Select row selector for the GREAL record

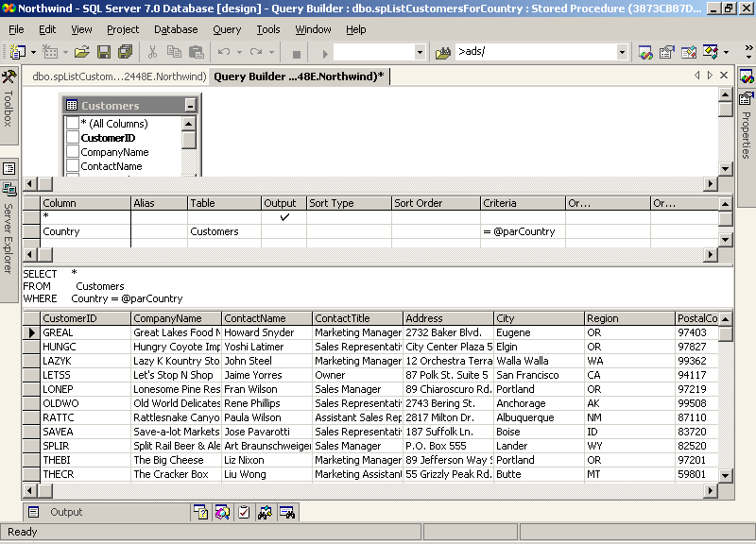pos(32,332)
